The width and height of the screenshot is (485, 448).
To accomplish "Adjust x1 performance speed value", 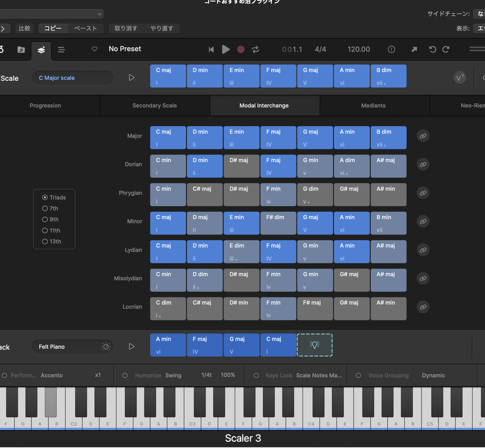I will click(98, 375).
